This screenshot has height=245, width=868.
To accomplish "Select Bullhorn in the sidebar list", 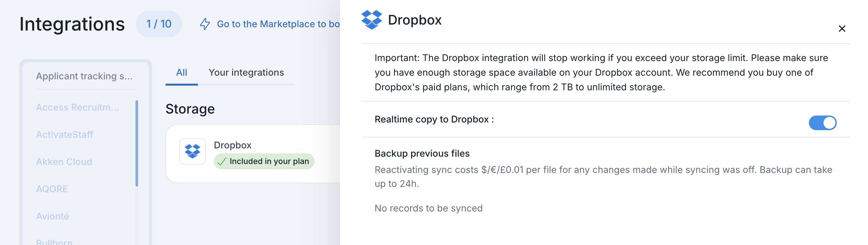I will coord(54,241).
